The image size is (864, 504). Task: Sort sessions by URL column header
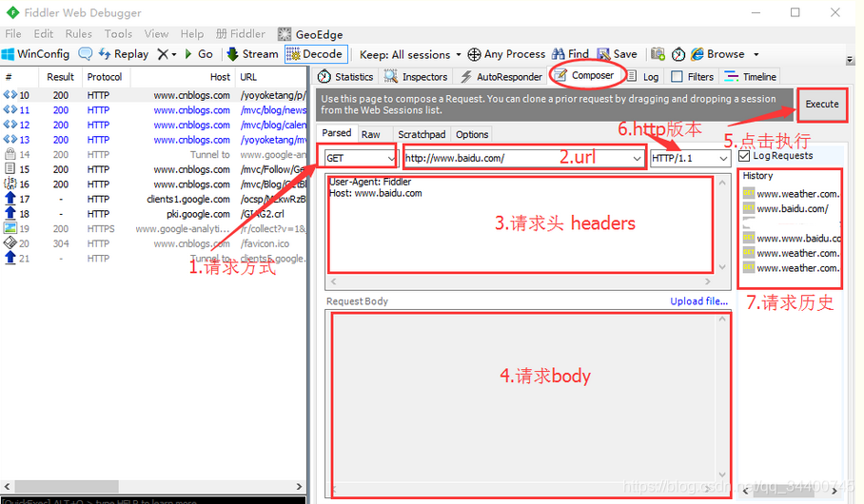click(270, 77)
